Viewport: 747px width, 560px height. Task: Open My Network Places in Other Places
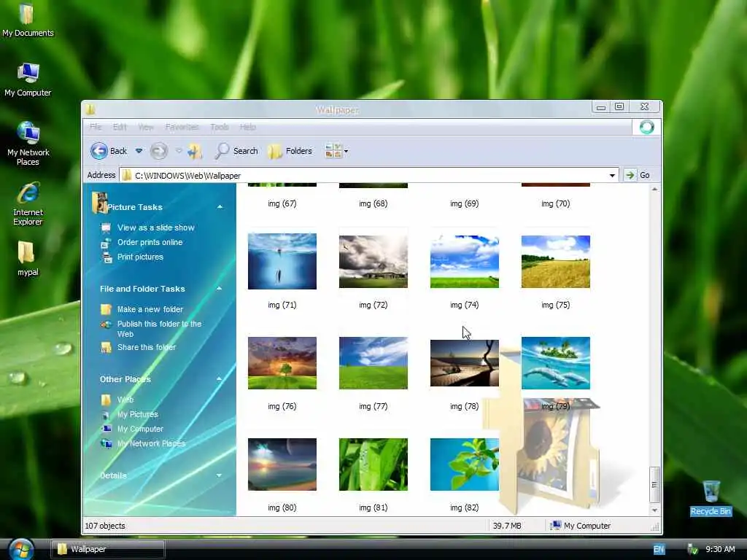(x=151, y=443)
